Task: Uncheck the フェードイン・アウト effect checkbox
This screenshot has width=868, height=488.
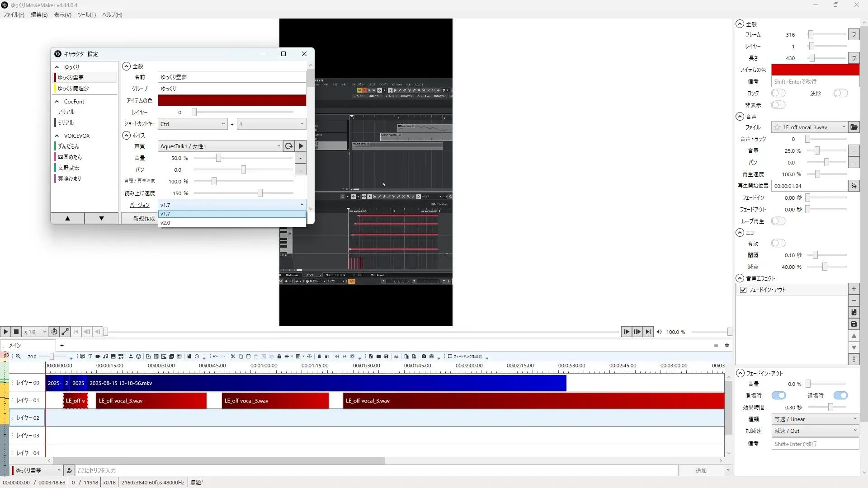Action: pyautogui.click(x=743, y=290)
